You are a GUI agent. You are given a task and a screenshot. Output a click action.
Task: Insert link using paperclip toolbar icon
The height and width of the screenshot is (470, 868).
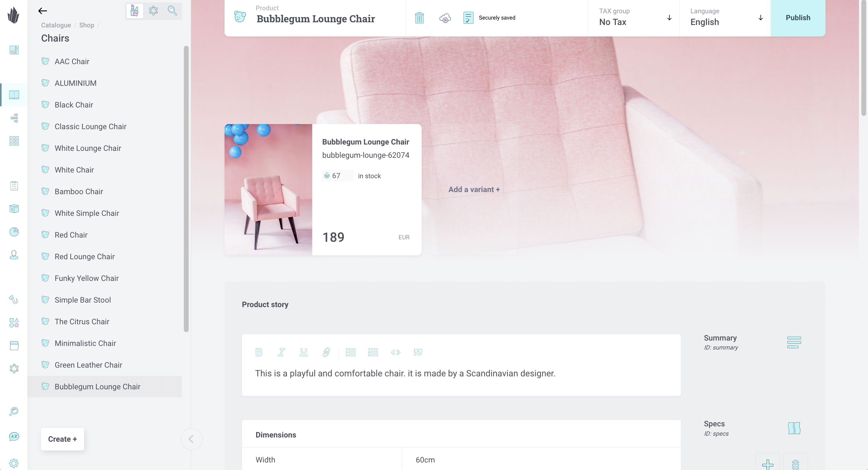tap(326, 352)
